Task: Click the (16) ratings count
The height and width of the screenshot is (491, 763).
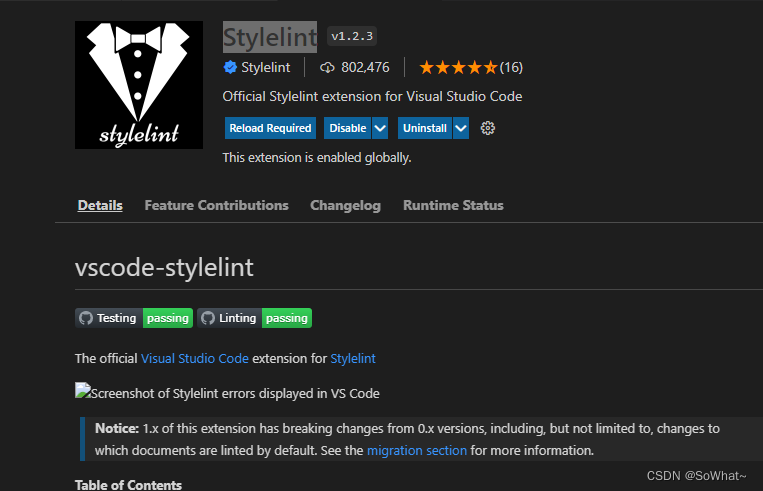Action: pos(511,67)
